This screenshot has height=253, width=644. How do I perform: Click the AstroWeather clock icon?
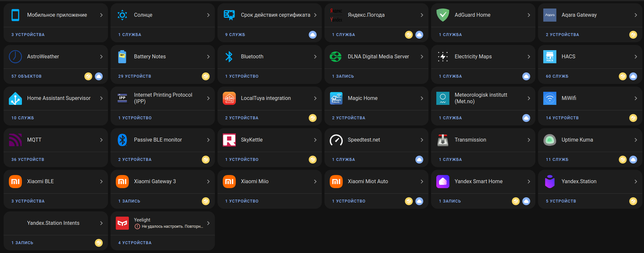coord(15,56)
